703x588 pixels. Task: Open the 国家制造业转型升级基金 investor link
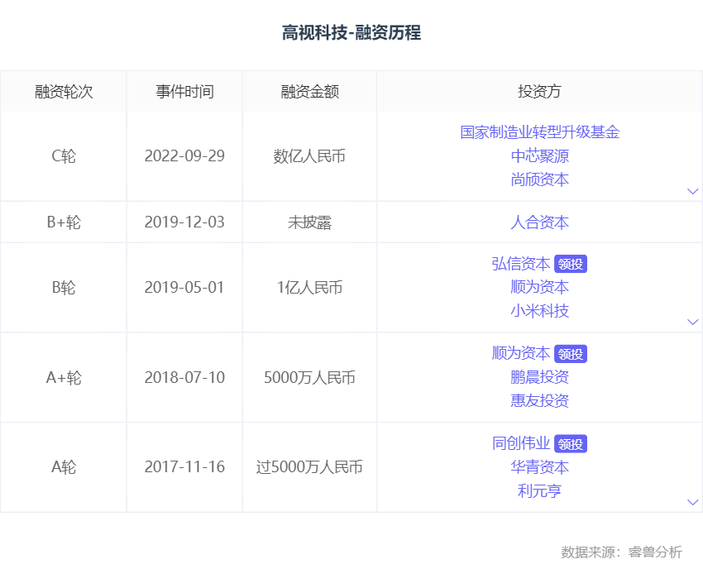[540, 132]
